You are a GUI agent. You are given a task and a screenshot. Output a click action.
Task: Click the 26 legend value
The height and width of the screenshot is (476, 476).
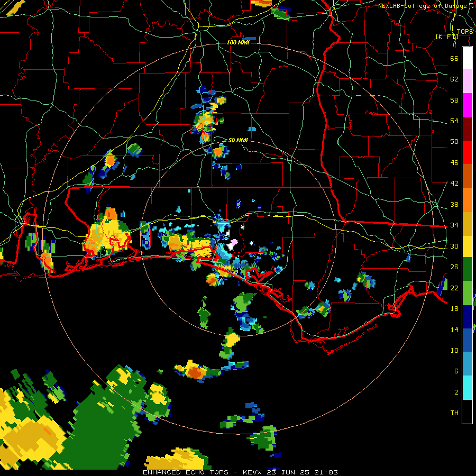(x=454, y=267)
